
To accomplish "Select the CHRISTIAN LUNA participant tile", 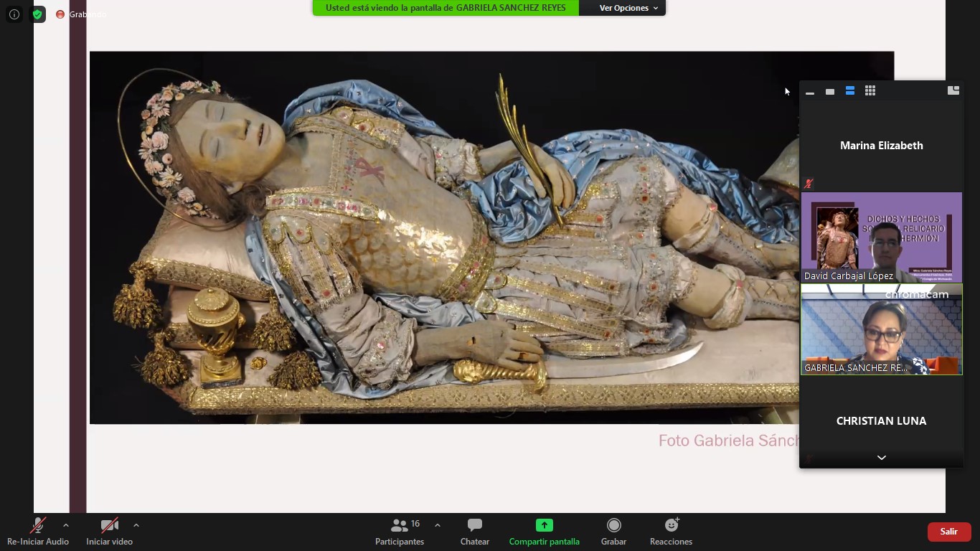I will 881,421.
